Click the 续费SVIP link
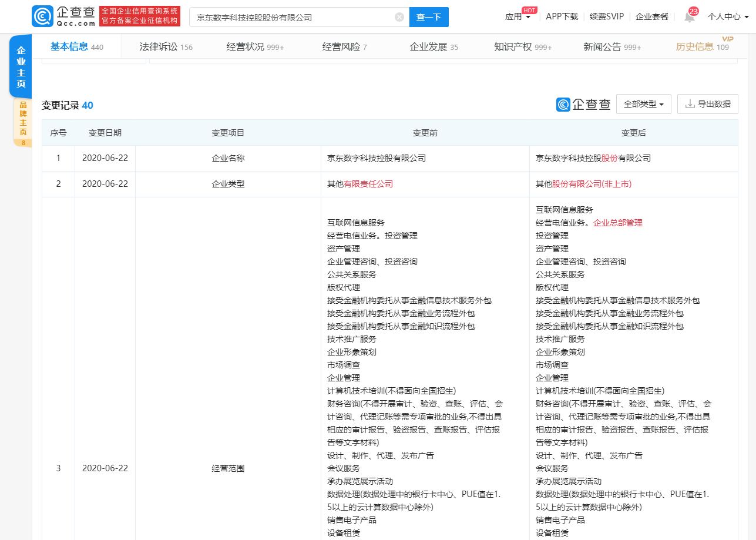The height and width of the screenshot is (540, 756). tap(607, 17)
